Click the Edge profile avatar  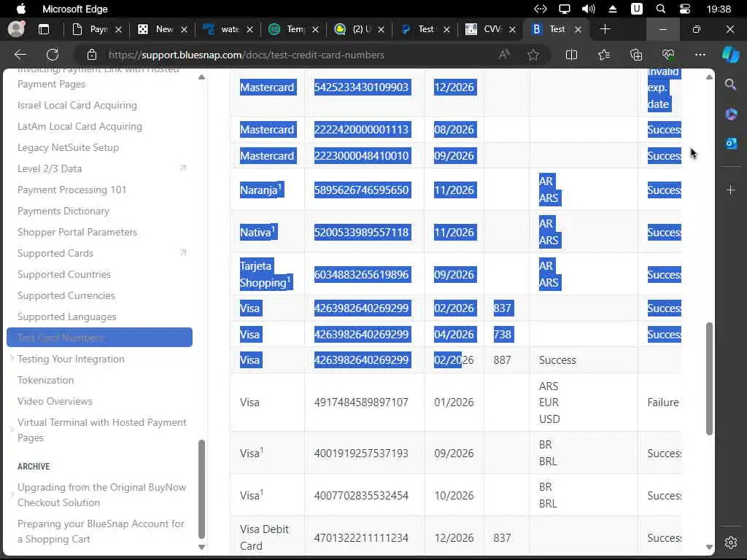click(x=16, y=29)
